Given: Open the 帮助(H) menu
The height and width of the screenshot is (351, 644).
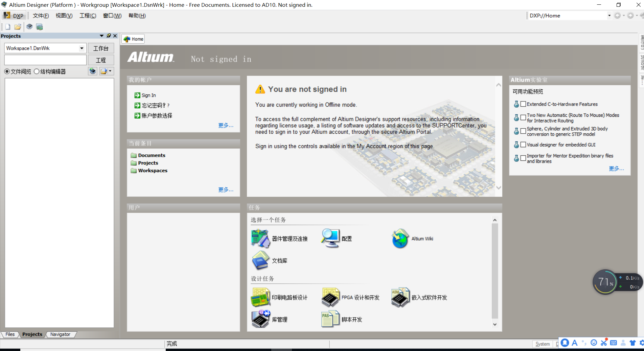Looking at the screenshot, I should point(137,16).
